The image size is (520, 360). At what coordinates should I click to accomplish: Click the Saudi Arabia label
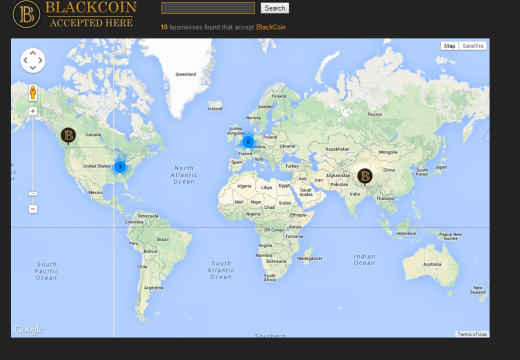306,192
